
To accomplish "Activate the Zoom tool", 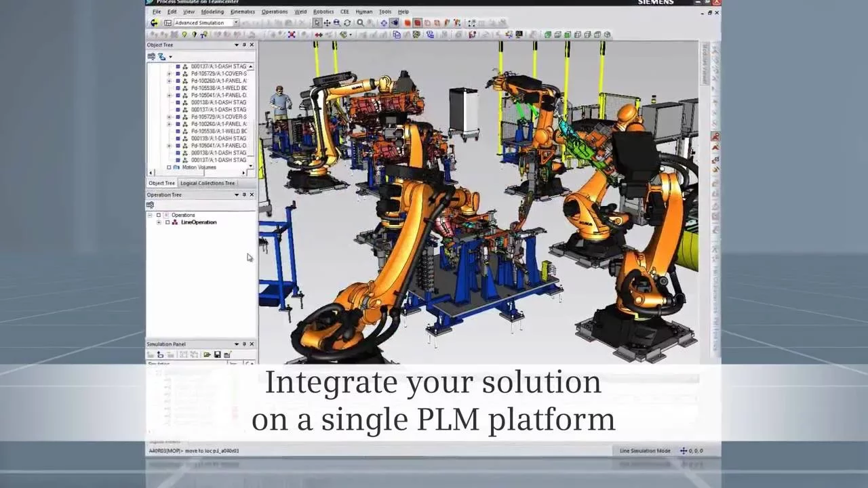I will (x=336, y=23).
